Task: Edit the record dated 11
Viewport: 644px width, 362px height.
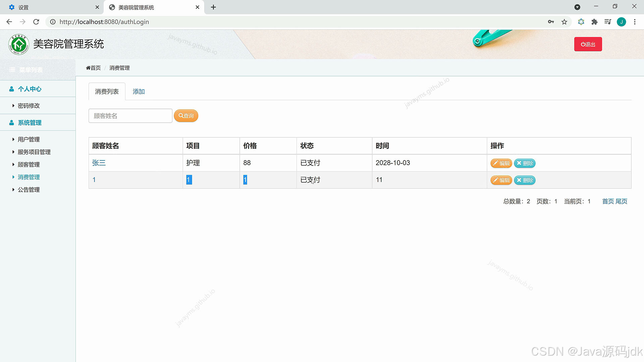Action: 501,180
